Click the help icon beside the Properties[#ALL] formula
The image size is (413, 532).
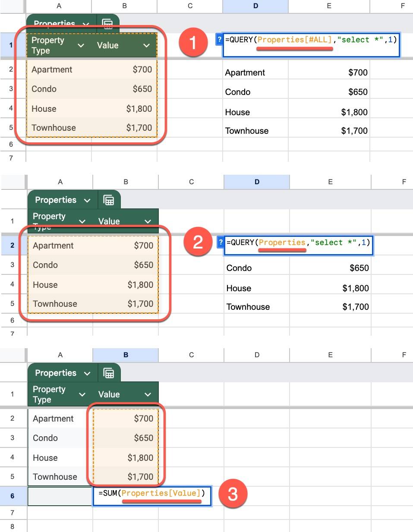click(x=219, y=40)
